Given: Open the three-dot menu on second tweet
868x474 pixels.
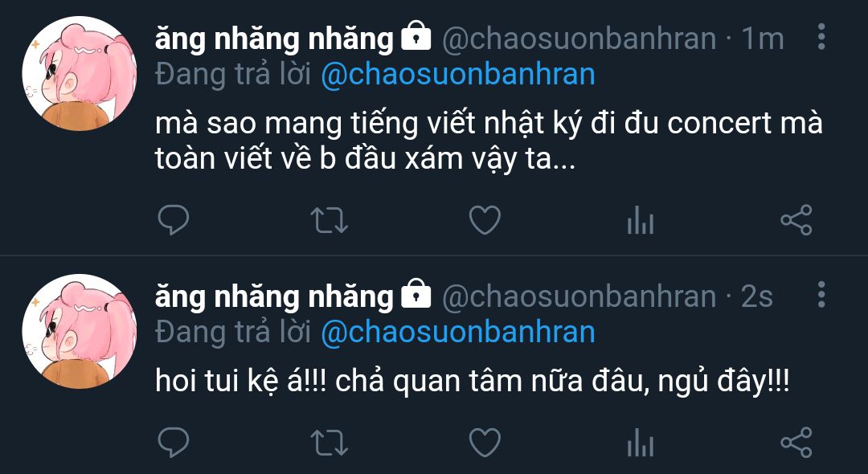Looking at the screenshot, I should pos(821,294).
